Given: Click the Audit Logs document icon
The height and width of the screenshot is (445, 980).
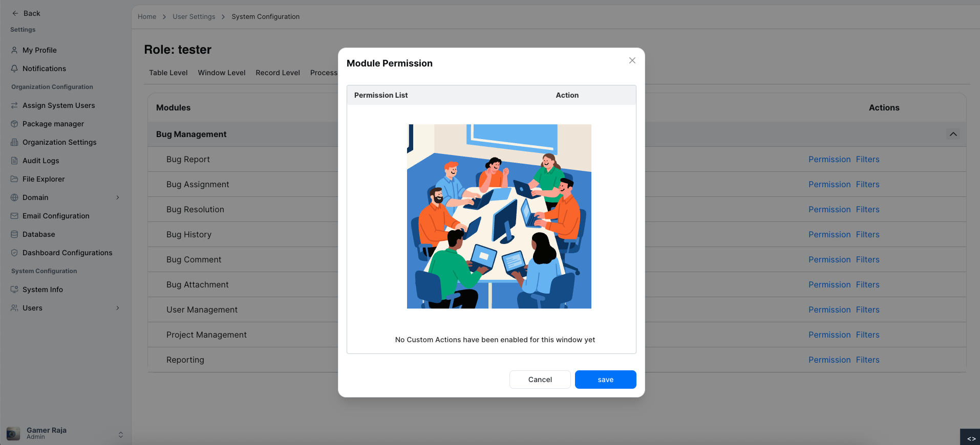Looking at the screenshot, I should (14, 161).
